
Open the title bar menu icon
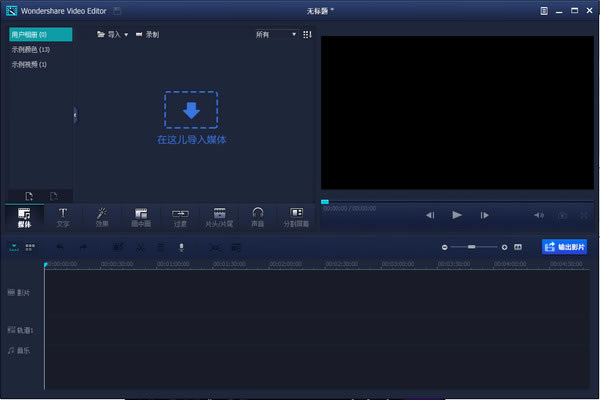tap(544, 11)
